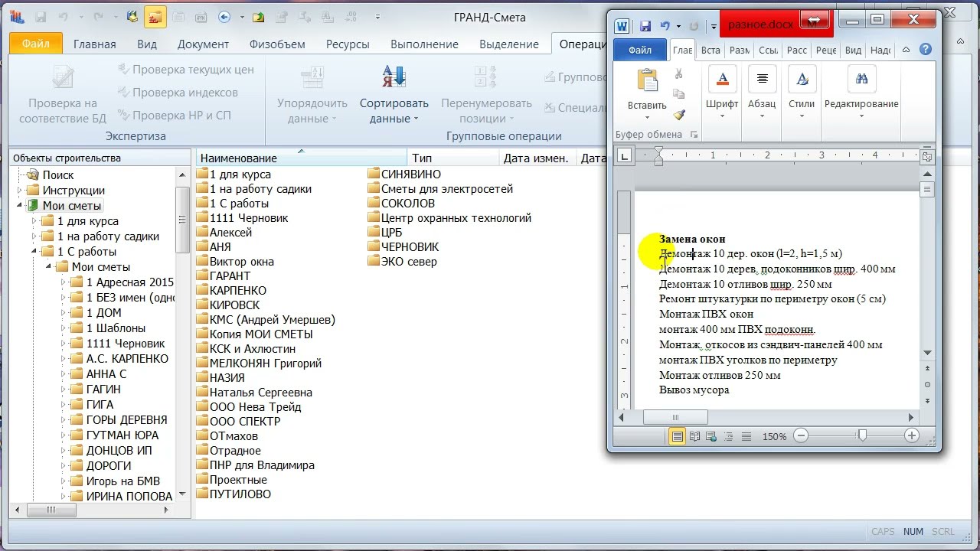Open the Стили styles group in Word
Screen dimensions: 980x551
click(802, 92)
